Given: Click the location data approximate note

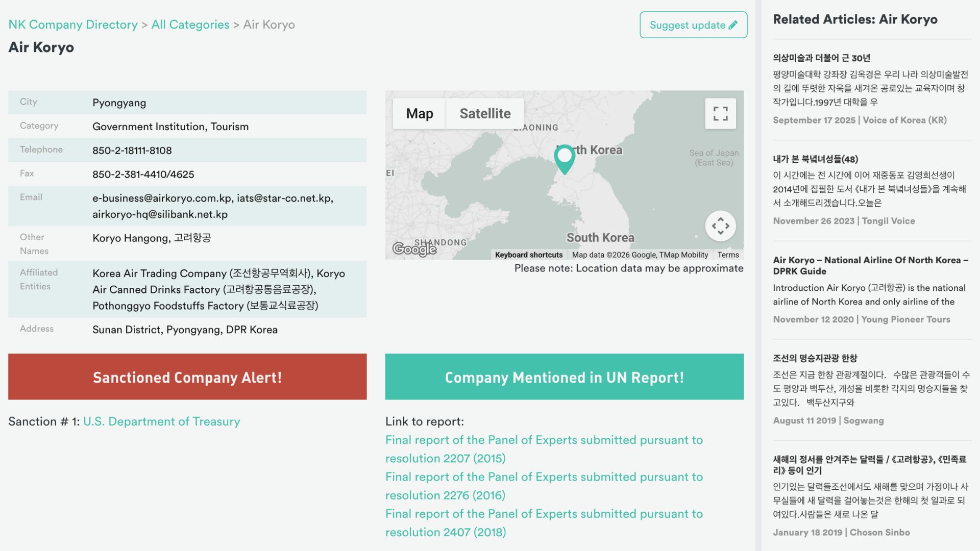Looking at the screenshot, I should [629, 268].
